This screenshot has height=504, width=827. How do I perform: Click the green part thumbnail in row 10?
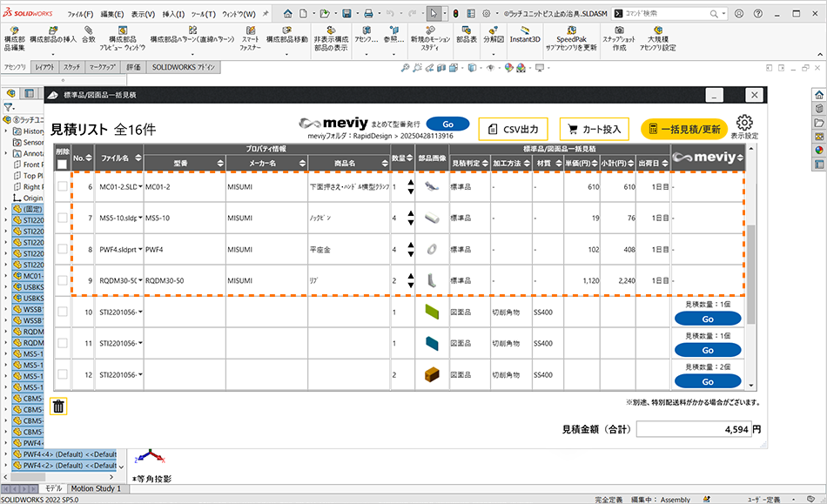[x=432, y=312]
